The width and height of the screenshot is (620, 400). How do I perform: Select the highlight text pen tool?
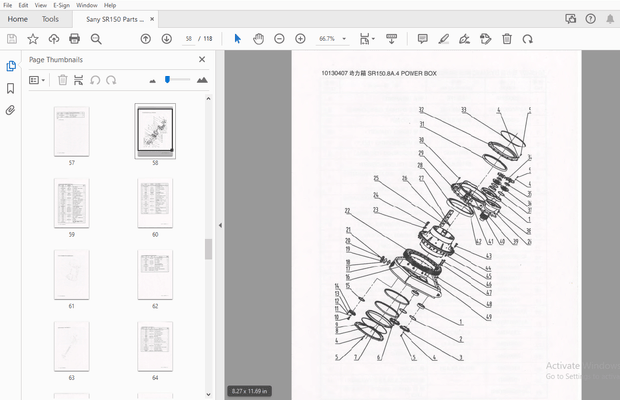click(444, 39)
